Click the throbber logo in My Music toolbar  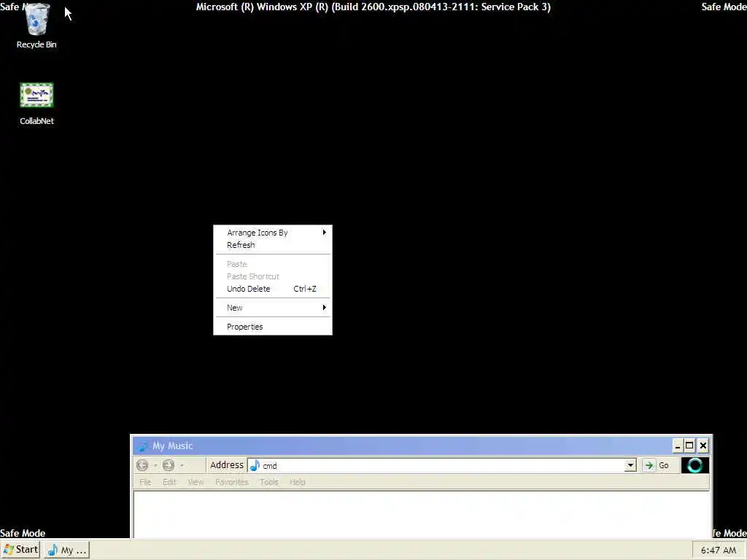tap(694, 465)
